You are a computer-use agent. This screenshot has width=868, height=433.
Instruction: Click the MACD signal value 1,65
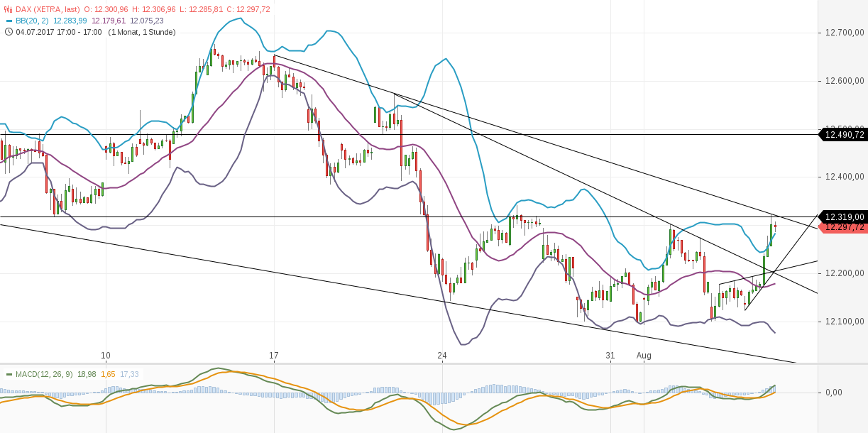tap(109, 373)
